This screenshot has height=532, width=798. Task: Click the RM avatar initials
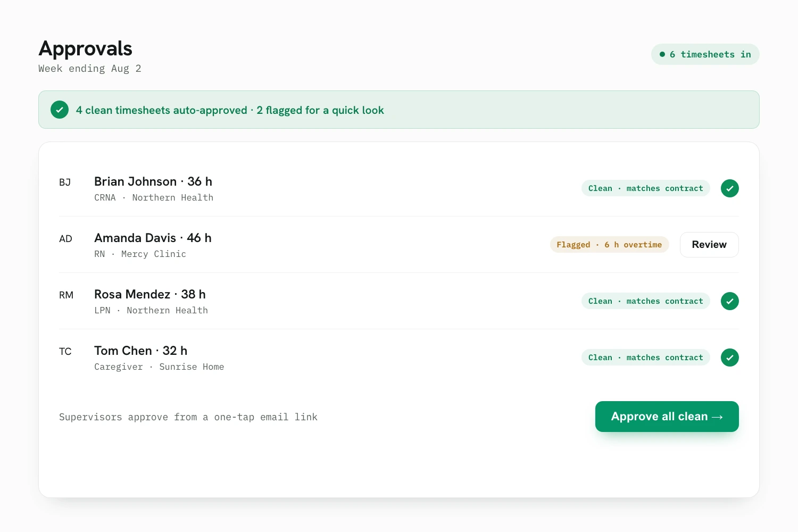point(66,295)
